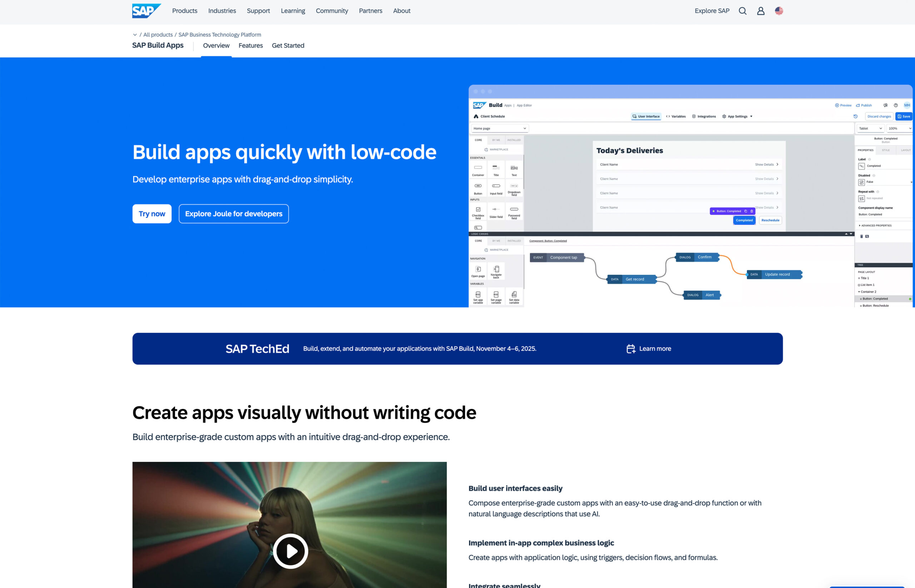Click the Implement in-app complex business logic heading
The width and height of the screenshot is (915, 588).
pos(541,543)
